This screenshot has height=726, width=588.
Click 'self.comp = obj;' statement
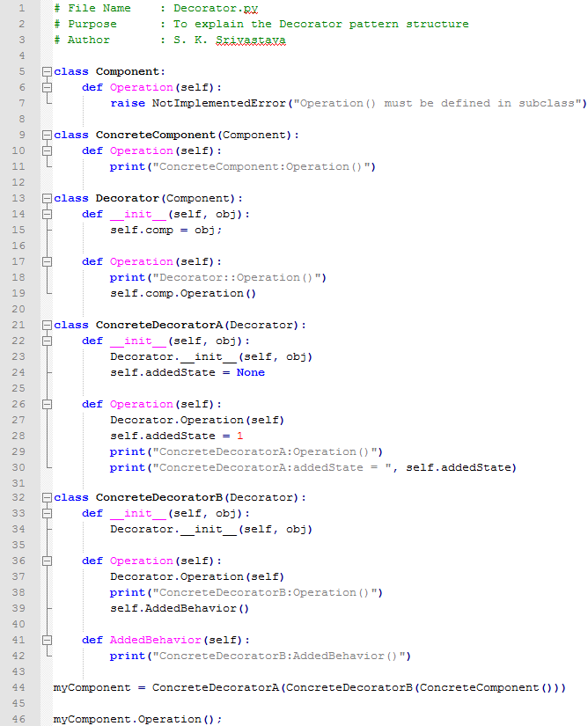(x=165, y=230)
